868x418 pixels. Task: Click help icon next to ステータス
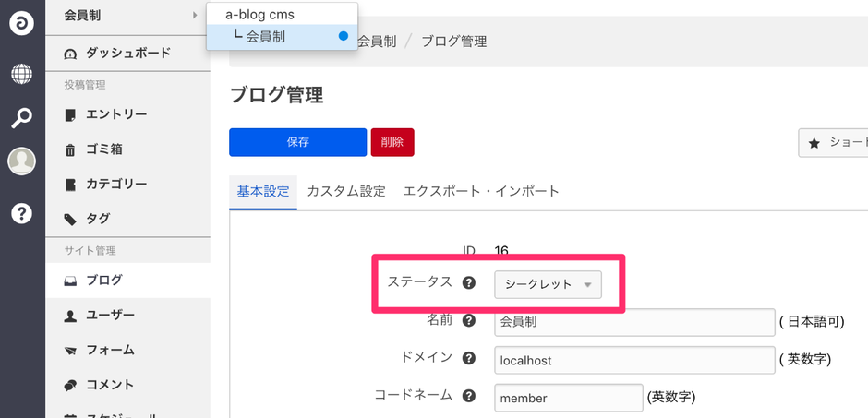(x=468, y=283)
